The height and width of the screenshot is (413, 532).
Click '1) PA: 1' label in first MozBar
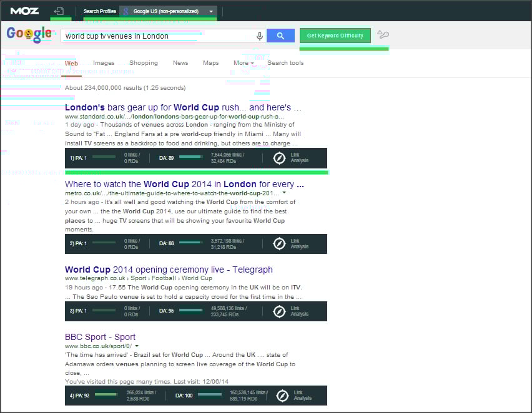coord(79,158)
